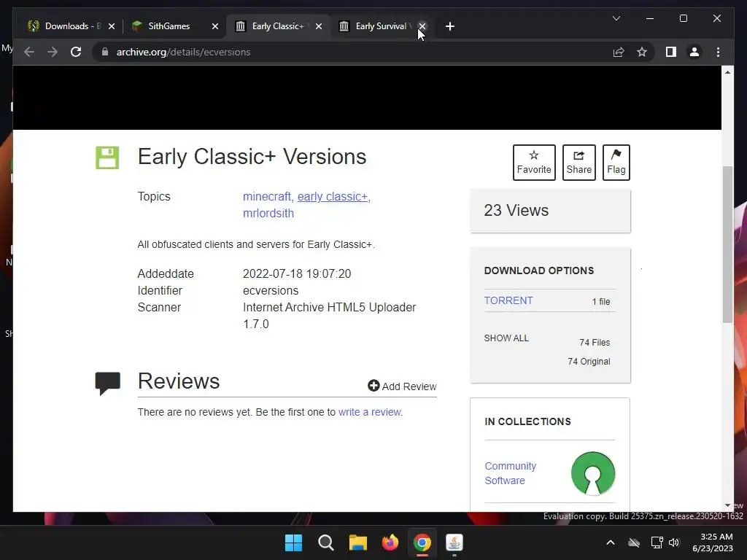Viewport: 747px width, 560px height.
Task: Click the cloud sync tray icon
Action: [634, 542]
